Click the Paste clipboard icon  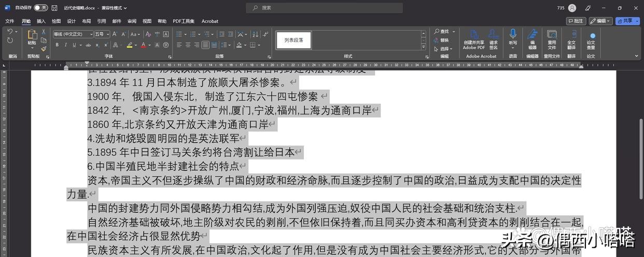32,37
